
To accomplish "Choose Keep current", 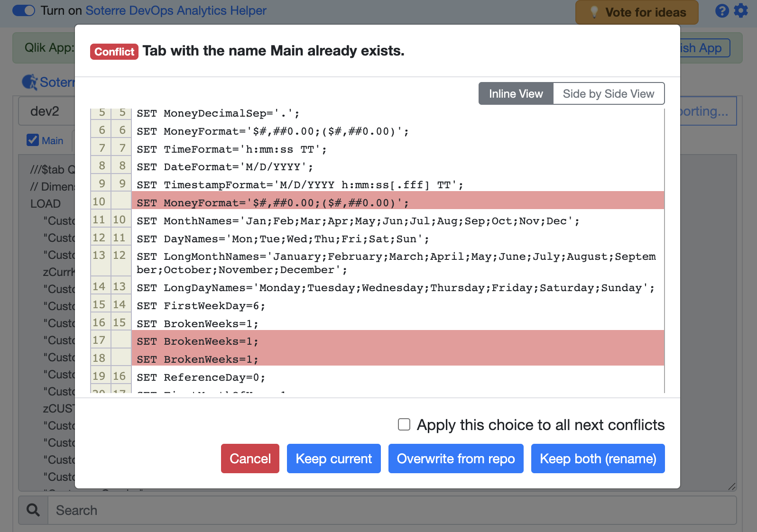I will point(334,459).
